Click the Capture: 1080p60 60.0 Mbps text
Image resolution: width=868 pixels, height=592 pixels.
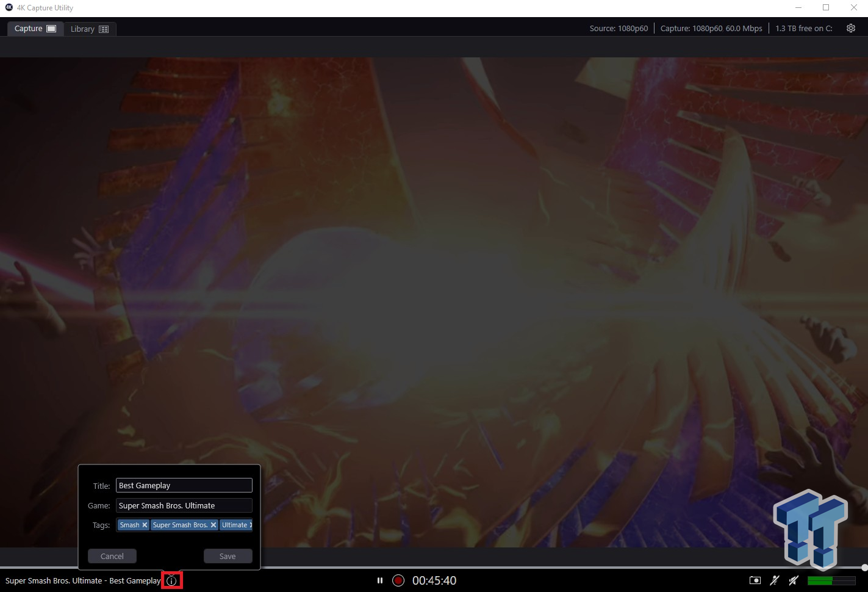point(711,29)
